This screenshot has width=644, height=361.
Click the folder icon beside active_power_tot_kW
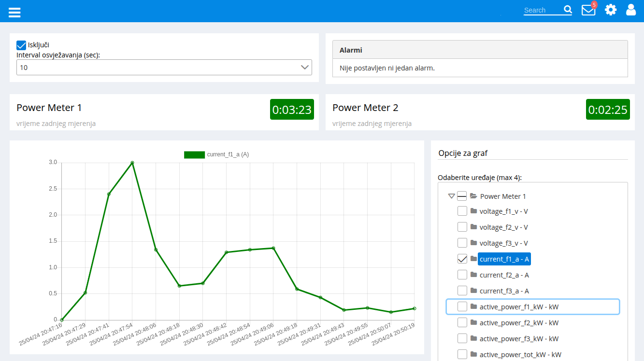coord(473,354)
